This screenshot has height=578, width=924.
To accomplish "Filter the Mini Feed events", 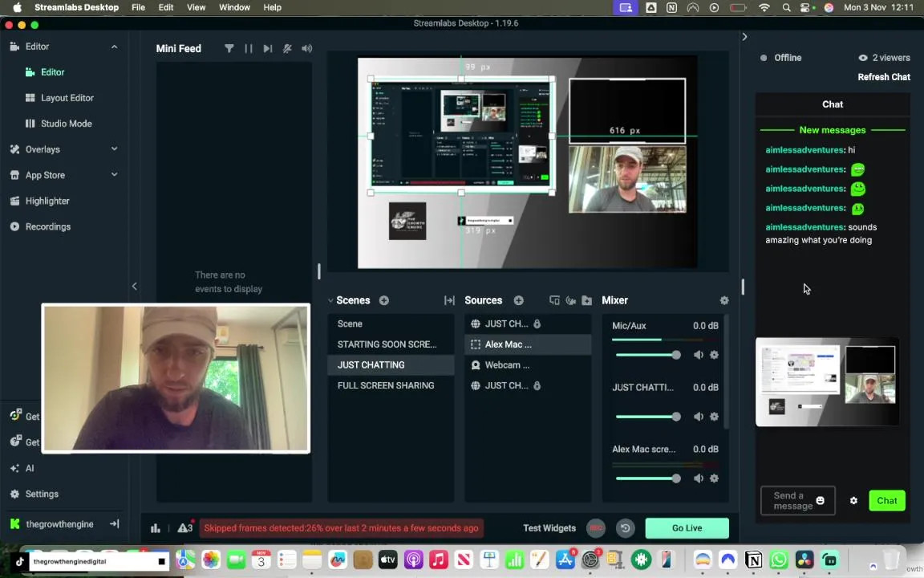I will 229,48.
